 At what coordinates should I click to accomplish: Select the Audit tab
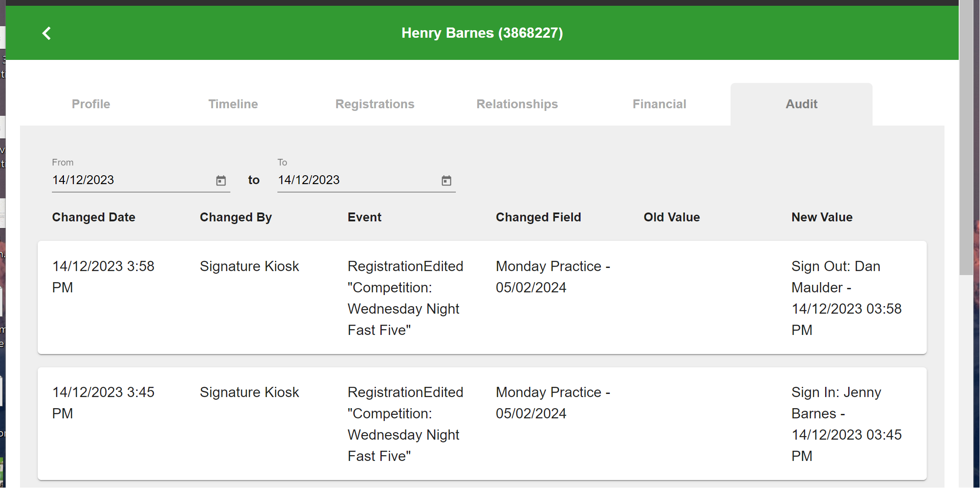click(802, 104)
